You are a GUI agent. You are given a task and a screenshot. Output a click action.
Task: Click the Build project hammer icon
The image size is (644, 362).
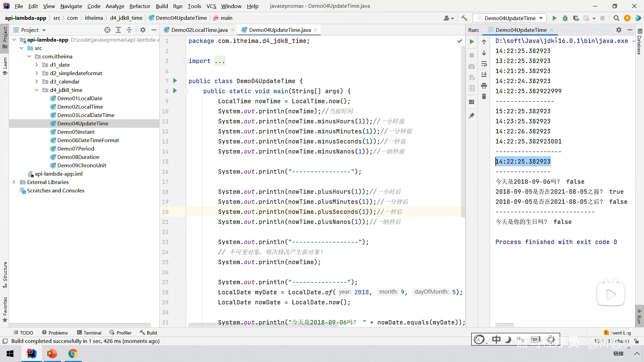pyautogui.click(x=464, y=18)
